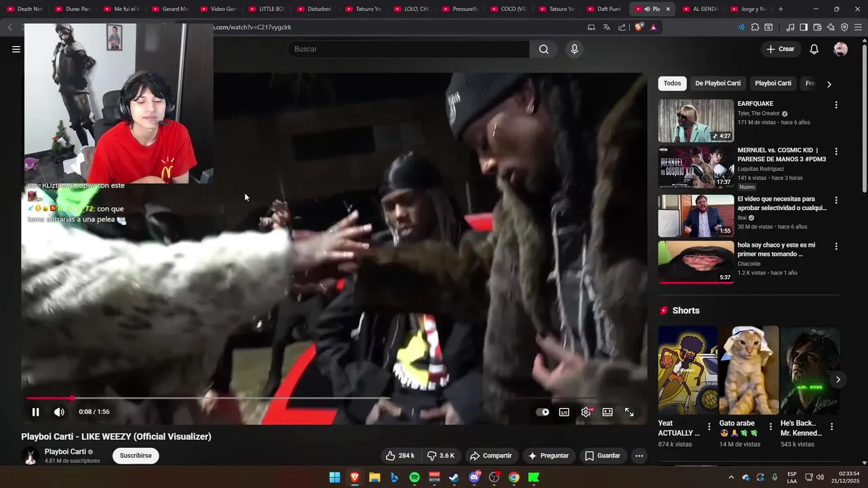Screen dimensions: 868x488
Task: Show more filter chips with the arrow
Action: 829,84
